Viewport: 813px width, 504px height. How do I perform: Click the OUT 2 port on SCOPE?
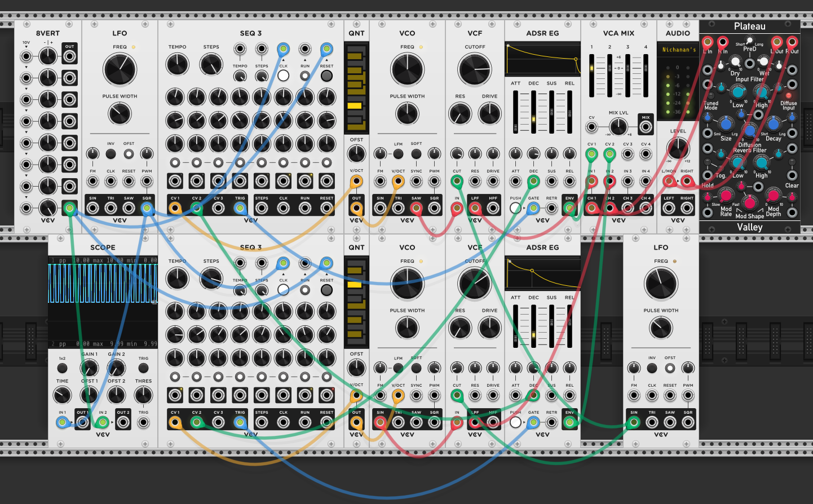[123, 422]
